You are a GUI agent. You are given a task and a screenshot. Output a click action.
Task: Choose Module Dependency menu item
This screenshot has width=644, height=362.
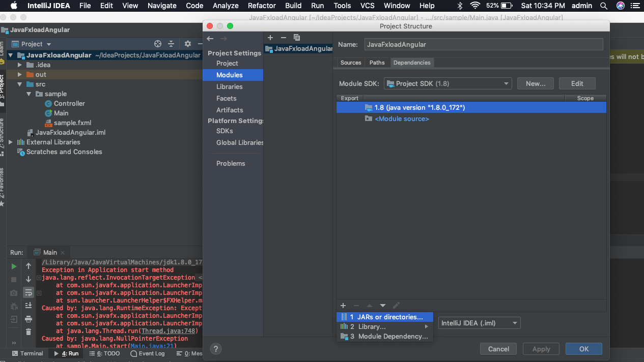click(385, 336)
